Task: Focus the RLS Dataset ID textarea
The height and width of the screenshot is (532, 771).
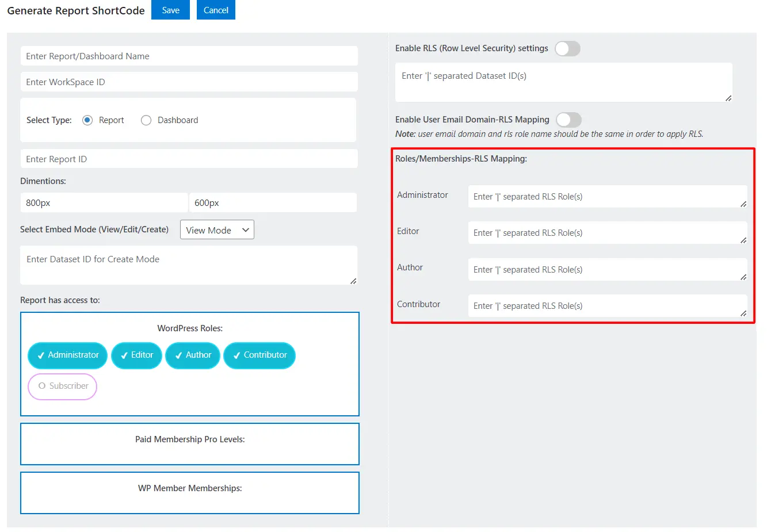Action: (563, 82)
